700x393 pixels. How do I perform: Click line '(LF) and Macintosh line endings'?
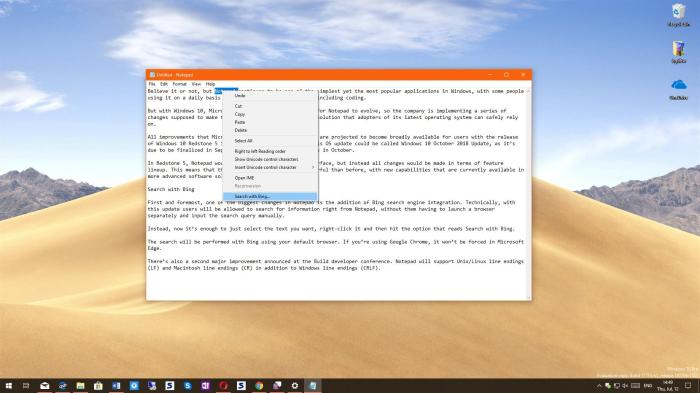264,268
